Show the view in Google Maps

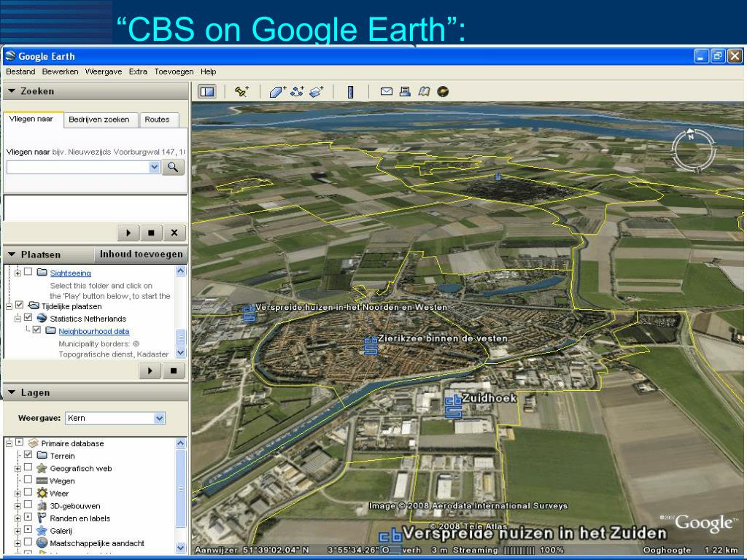click(x=424, y=91)
